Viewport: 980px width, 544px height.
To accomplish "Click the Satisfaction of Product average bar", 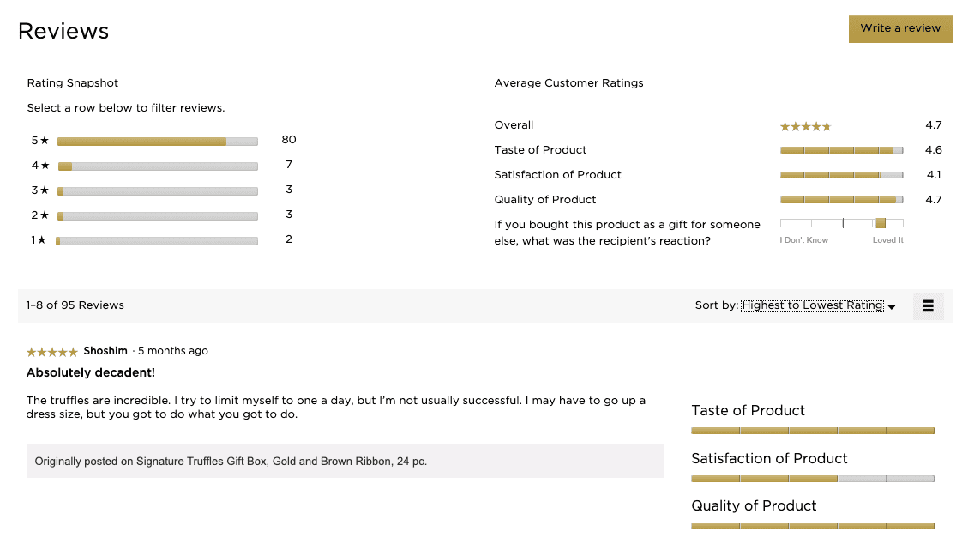I will click(x=841, y=175).
